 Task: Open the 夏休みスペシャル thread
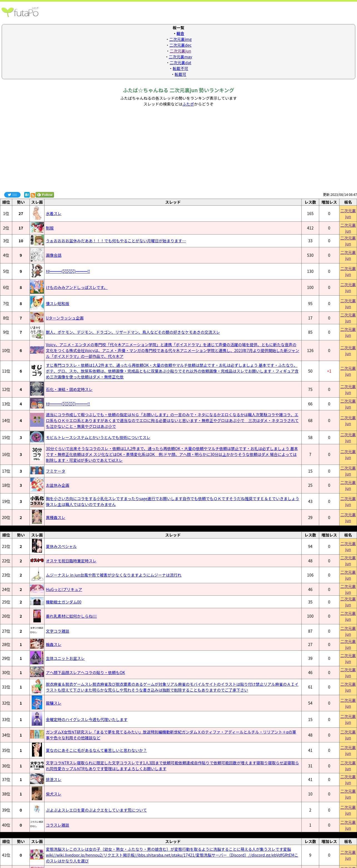pyautogui.click(x=61, y=547)
